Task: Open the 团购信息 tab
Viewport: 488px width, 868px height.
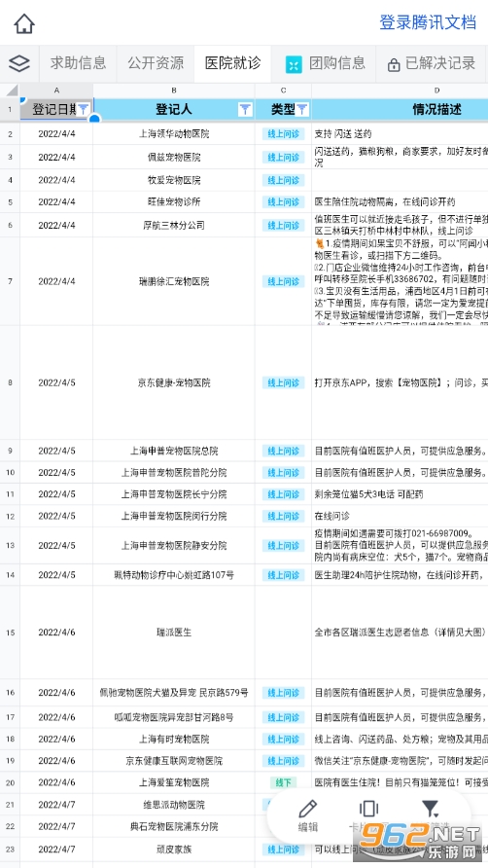Action: 324,63
